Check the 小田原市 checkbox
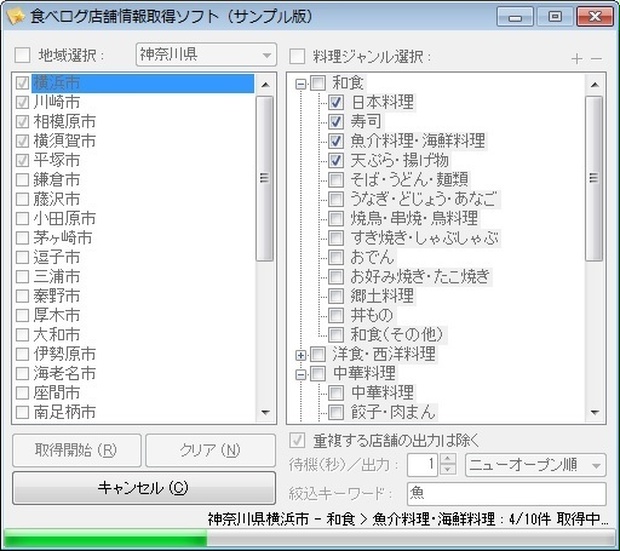620x551 pixels. point(22,218)
